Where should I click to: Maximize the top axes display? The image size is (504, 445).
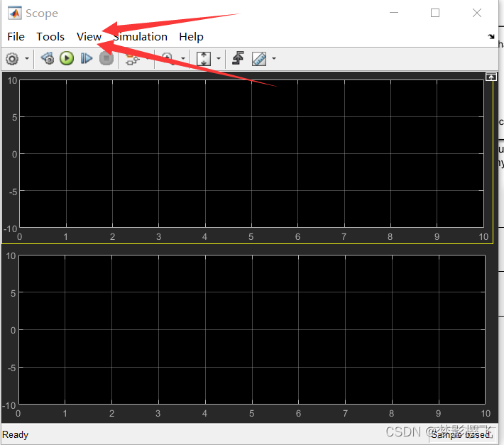coord(491,77)
